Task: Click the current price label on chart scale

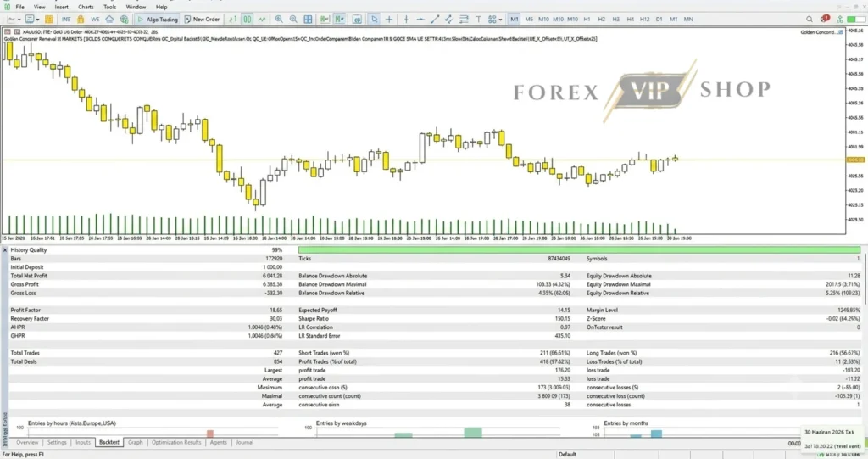Action: [855, 160]
